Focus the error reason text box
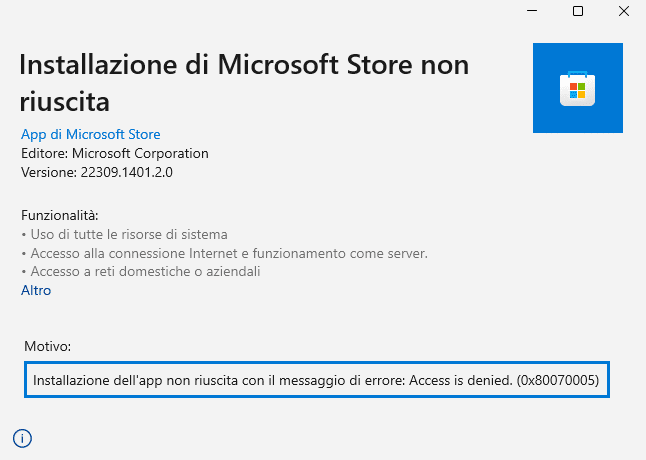The height and width of the screenshot is (460, 646). pyautogui.click(x=317, y=380)
